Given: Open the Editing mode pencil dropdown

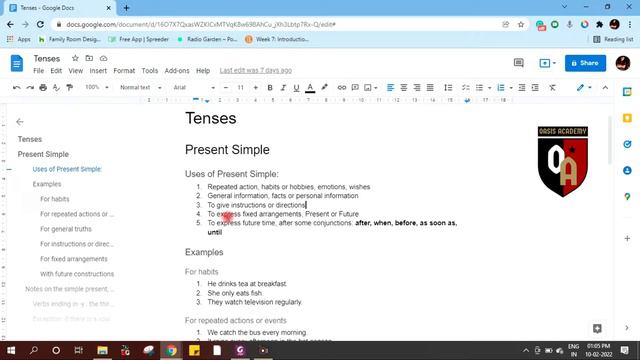Looking at the screenshot, I should 584,87.
